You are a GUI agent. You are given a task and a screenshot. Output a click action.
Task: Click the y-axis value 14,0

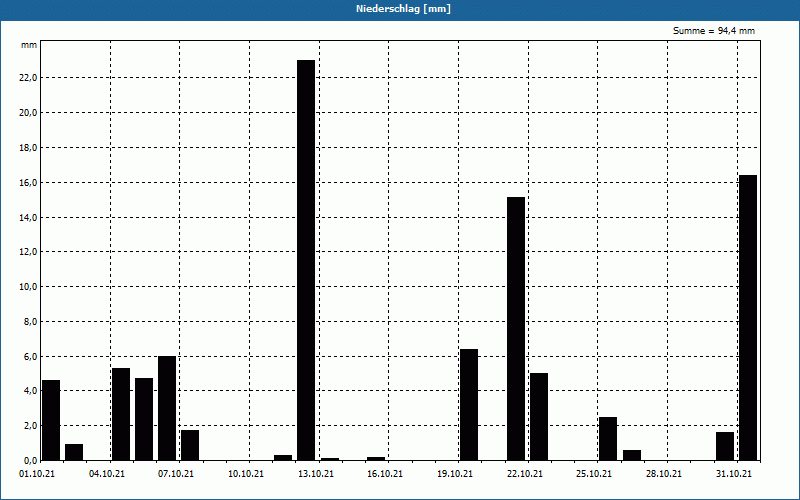[28, 217]
